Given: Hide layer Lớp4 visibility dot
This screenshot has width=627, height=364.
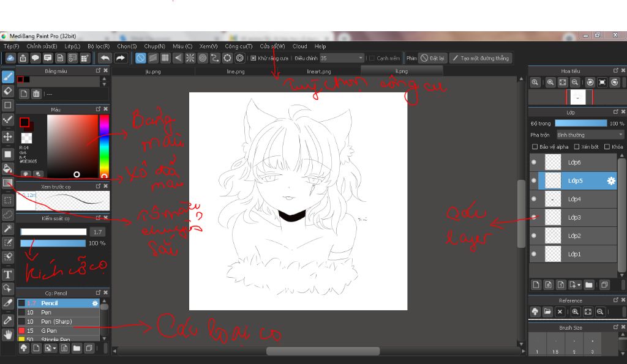Looking at the screenshot, I should [x=534, y=199].
